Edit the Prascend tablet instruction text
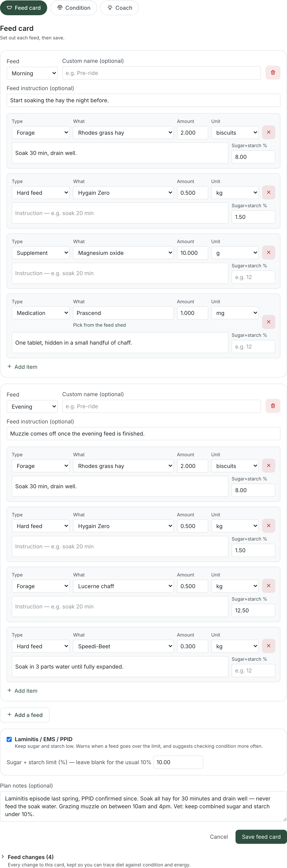287x868 pixels. click(120, 343)
